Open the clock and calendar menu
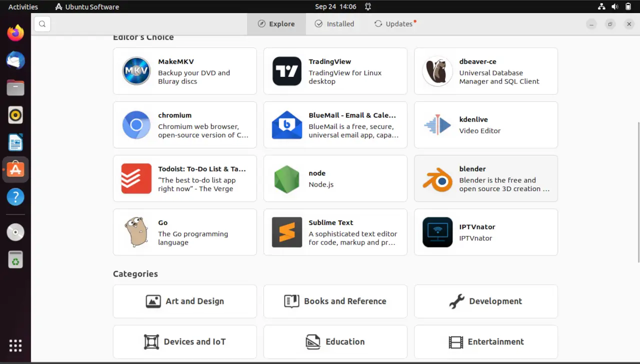The height and width of the screenshot is (364, 640). point(335,6)
